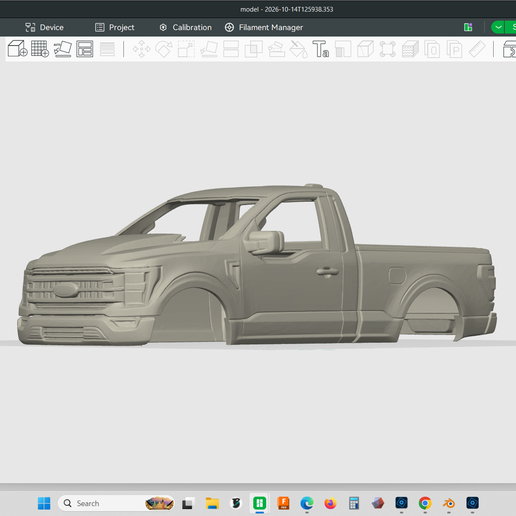Click the page icon marked with 0
The width and height of the screenshot is (516, 516).
coord(432,49)
